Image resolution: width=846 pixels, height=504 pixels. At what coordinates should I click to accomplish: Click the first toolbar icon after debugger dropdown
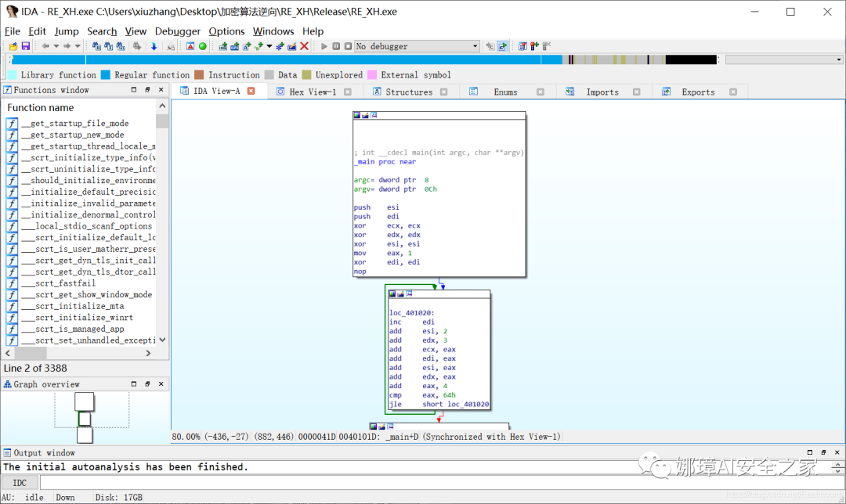click(490, 46)
